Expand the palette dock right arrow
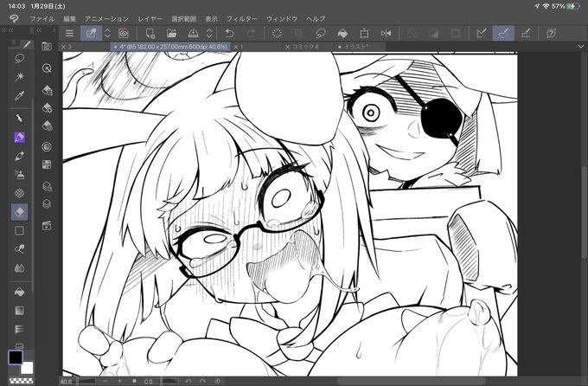The width and height of the screenshot is (588, 386). pyautogui.click(x=54, y=30)
